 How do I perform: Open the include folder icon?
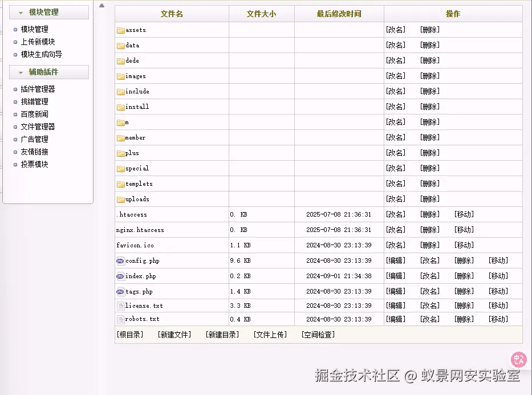pos(121,92)
